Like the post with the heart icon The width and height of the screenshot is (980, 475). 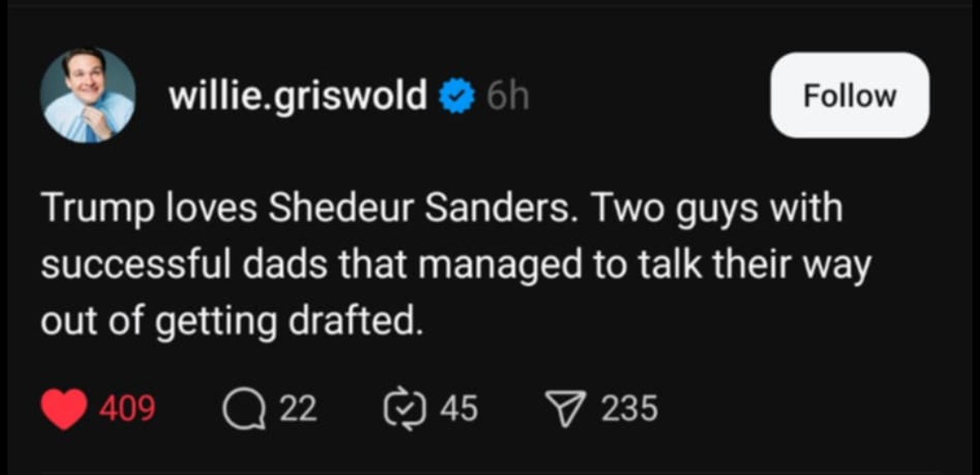tap(64, 409)
